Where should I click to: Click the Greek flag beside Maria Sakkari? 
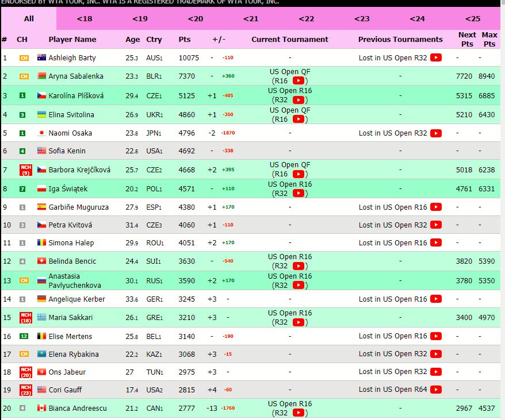[41, 317]
